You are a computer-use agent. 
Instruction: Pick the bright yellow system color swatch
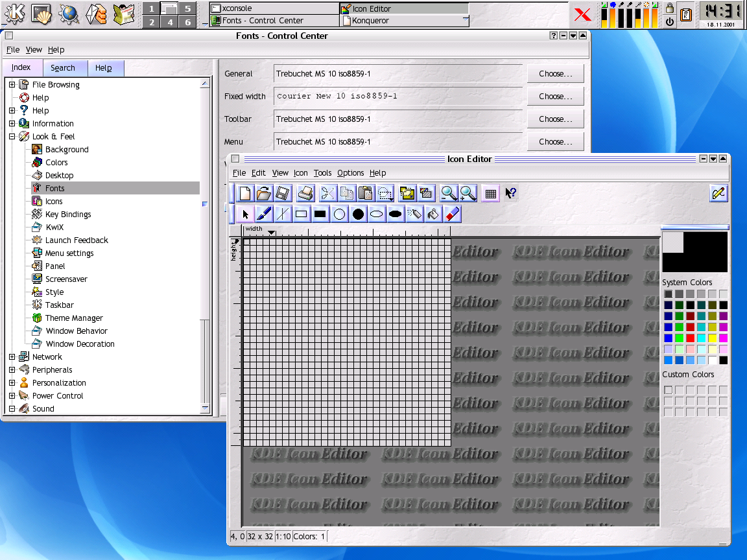pyautogui.click(x=712, y=338)
